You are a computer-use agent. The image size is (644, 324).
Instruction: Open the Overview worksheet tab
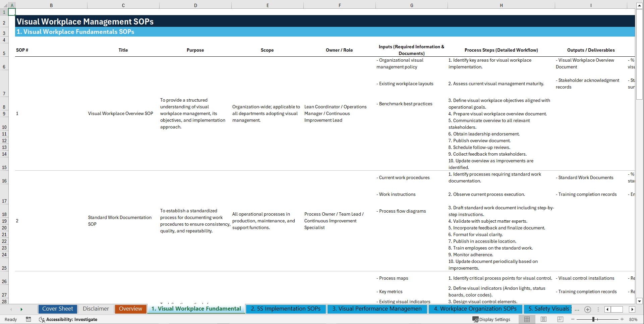(x=130, y=309)
